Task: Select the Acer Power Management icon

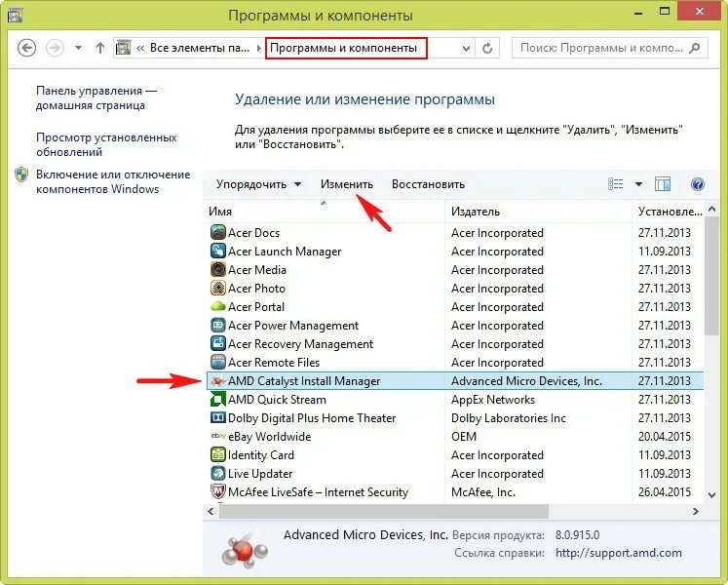Action: (217, 326)
